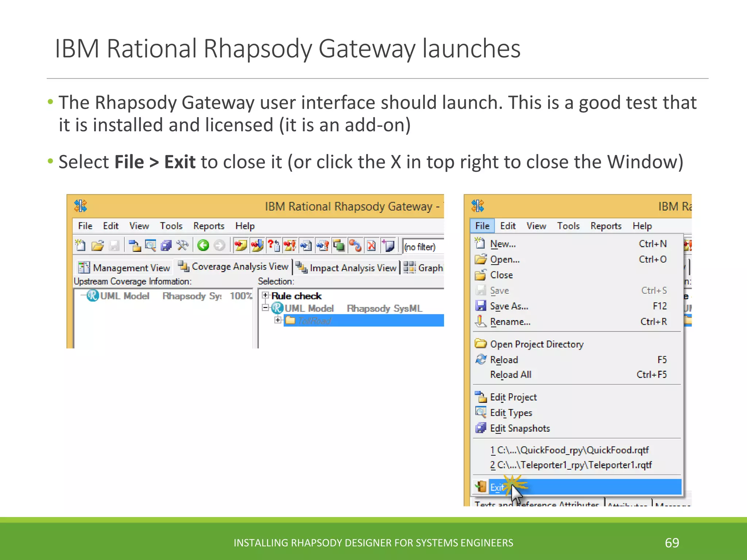Click the document with red X toolbar icon

point(371,246)
